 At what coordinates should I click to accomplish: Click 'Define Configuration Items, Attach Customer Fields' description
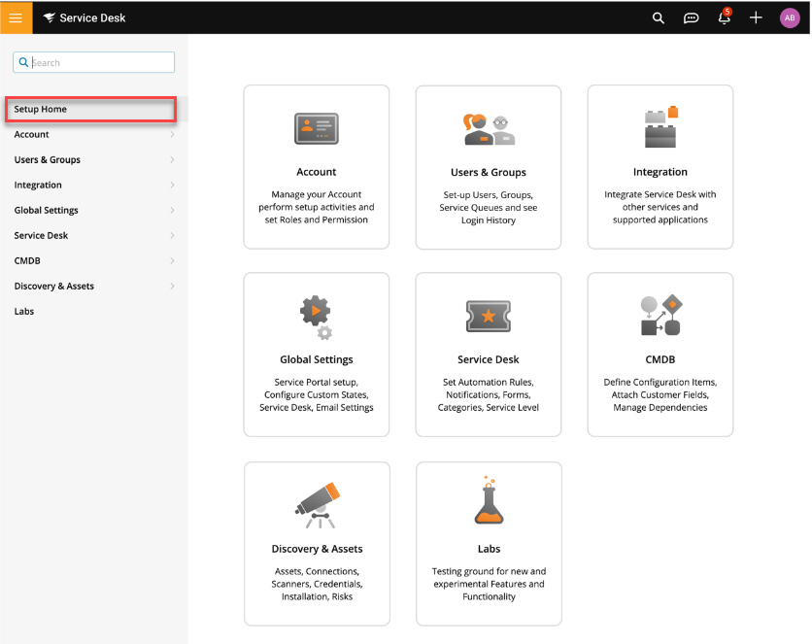pyautogui.click(x=660, y=395)
